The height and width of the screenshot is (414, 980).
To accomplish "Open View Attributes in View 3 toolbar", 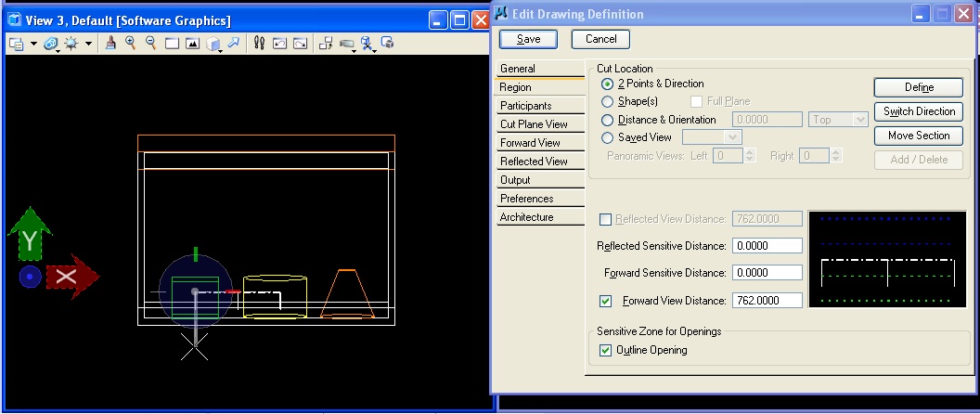I will [x=17, y=44].
